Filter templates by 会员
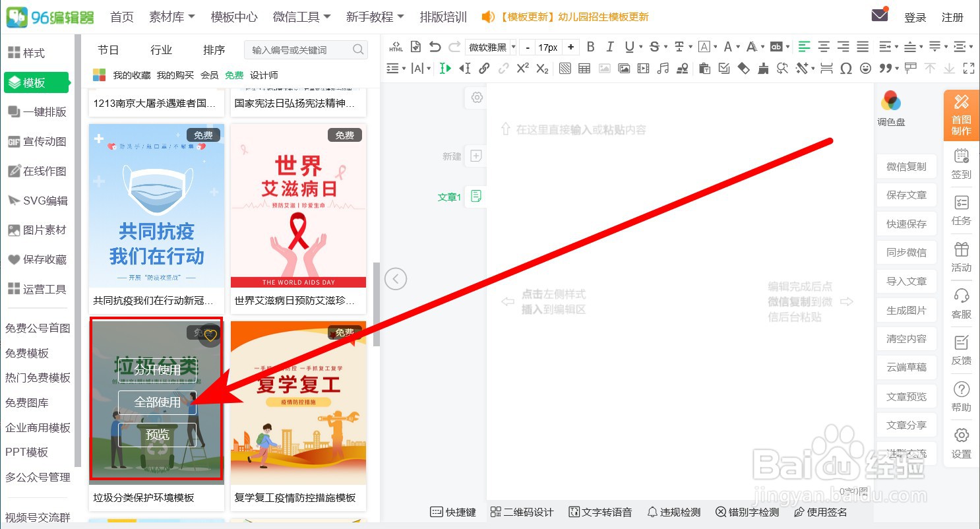 pyautogui.click(x=210, y=75)
